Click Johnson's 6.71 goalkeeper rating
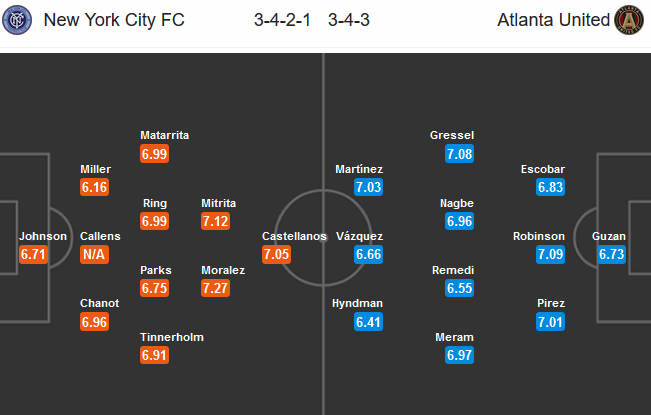The width and height of the screenshot is (651, 415). [x=33, y=254]
